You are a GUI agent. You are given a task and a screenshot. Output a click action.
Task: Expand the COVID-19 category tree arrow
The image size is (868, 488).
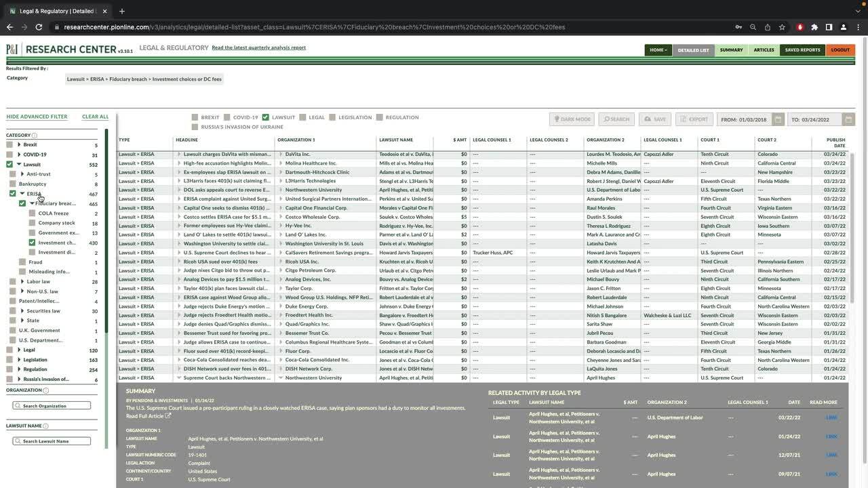tap(19, 155)
